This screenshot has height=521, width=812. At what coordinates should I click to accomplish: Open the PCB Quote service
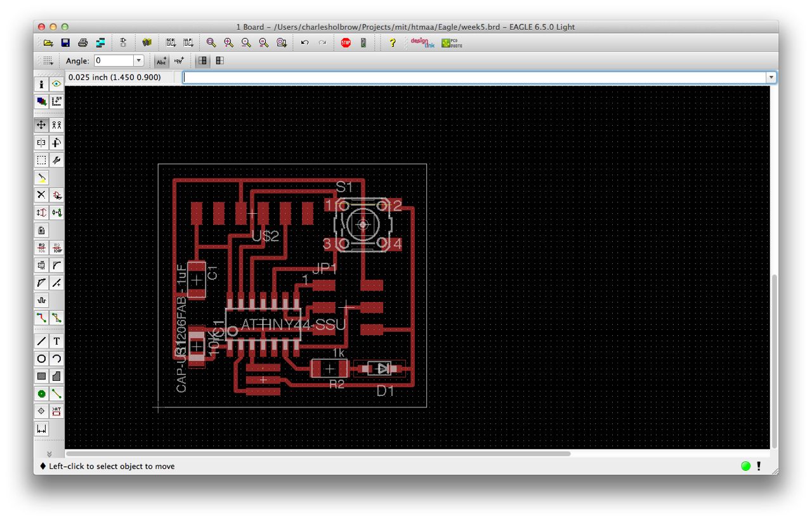pyautogui.click(x=452, y=43)
